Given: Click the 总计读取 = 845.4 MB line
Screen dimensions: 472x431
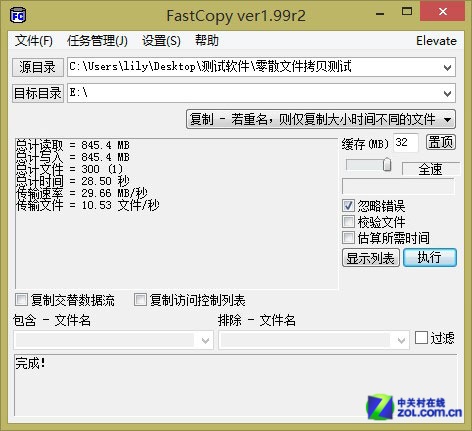Looking at the screenshot, I should (x=73, y=145).
